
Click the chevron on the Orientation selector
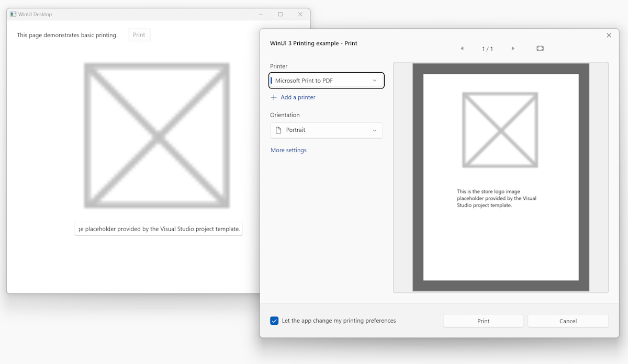[375, 130]
